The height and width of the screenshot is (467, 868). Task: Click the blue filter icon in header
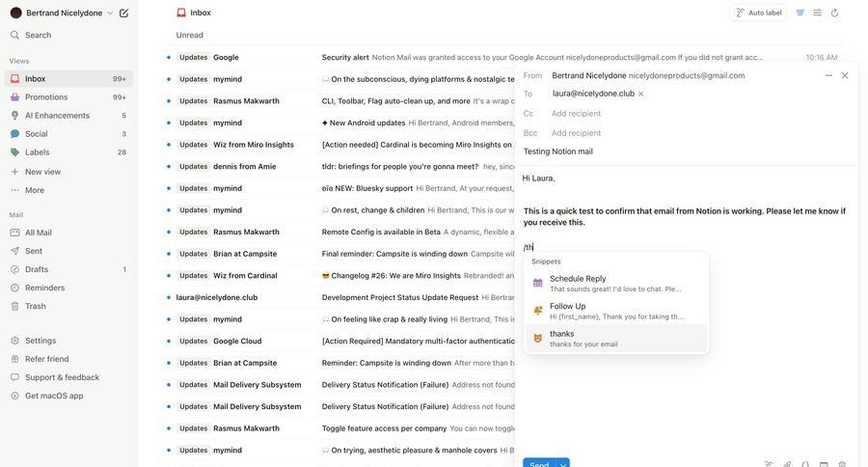[800, 13]
